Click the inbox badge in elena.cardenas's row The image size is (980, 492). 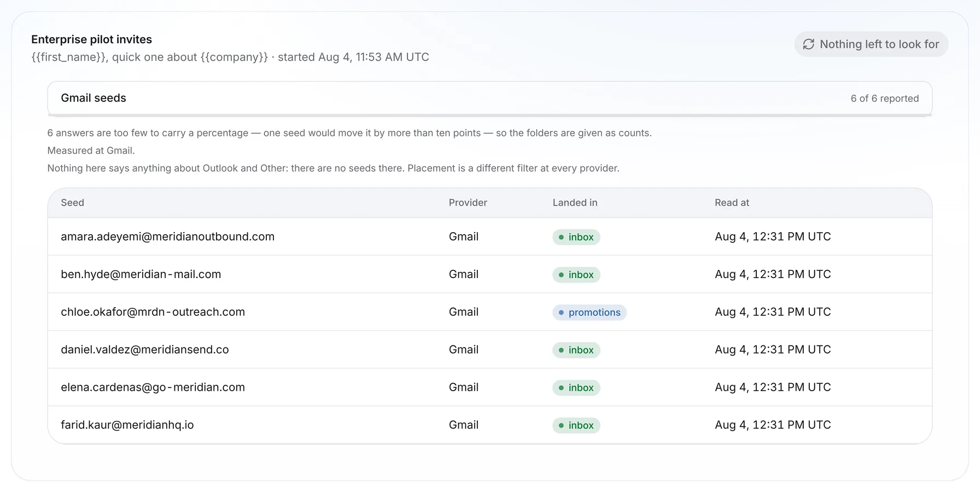(x=576, y=388)
